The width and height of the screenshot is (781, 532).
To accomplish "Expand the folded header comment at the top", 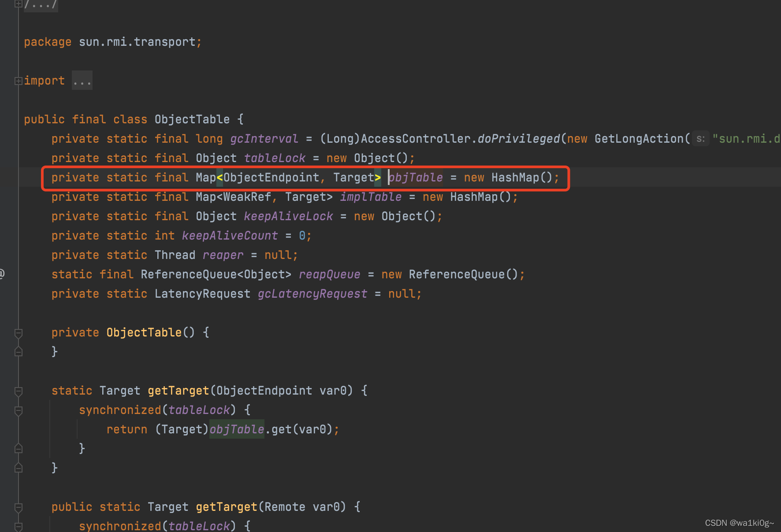I will click(x=18, y=4).
